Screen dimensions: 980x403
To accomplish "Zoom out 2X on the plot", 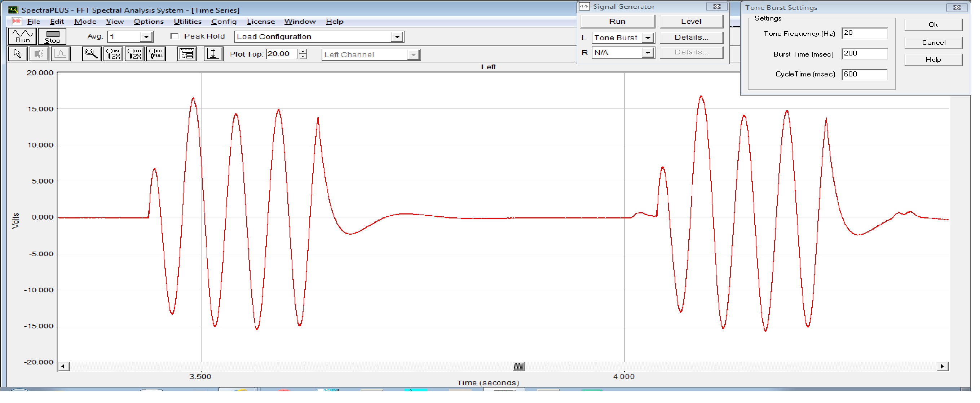I will [135, 54].
